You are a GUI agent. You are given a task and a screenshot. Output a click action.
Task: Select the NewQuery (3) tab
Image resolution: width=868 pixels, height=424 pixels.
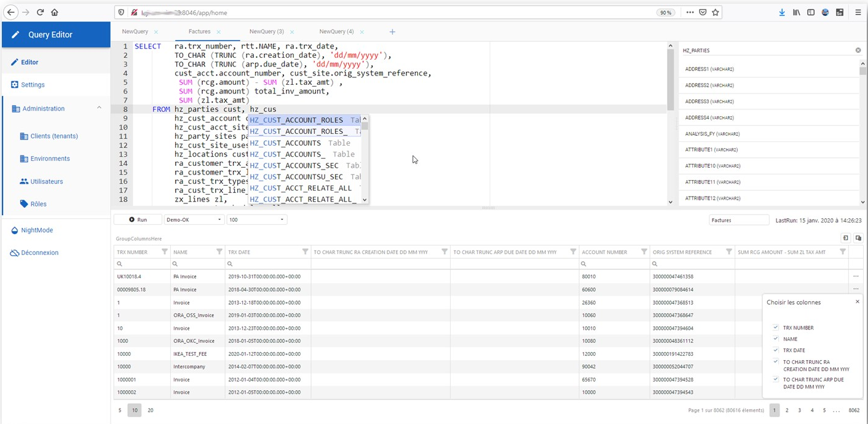(x=267, y=31)
